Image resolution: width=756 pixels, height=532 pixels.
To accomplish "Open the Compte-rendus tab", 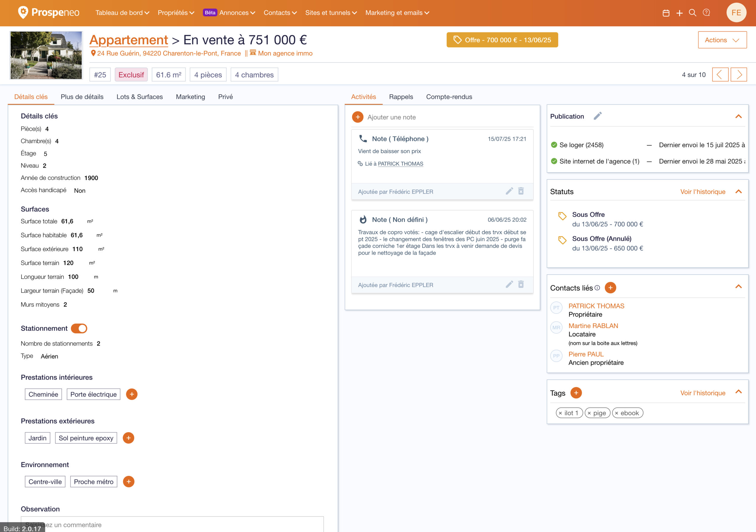I will pyautogui.click(x=449, y=97).
